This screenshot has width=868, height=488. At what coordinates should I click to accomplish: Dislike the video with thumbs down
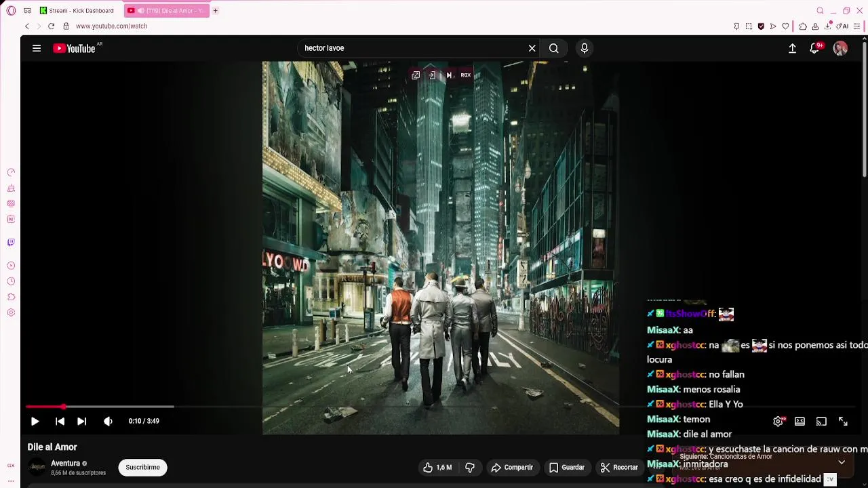click(469, 467)
